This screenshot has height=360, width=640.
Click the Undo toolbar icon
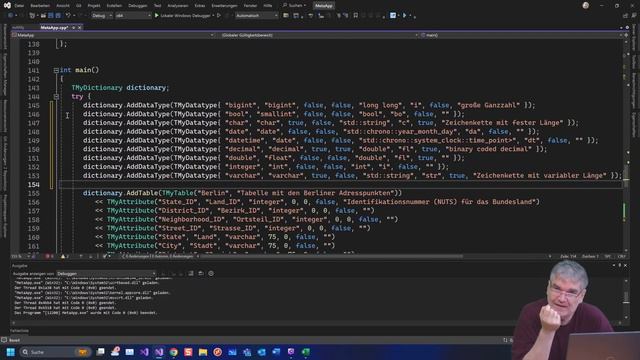68,16
